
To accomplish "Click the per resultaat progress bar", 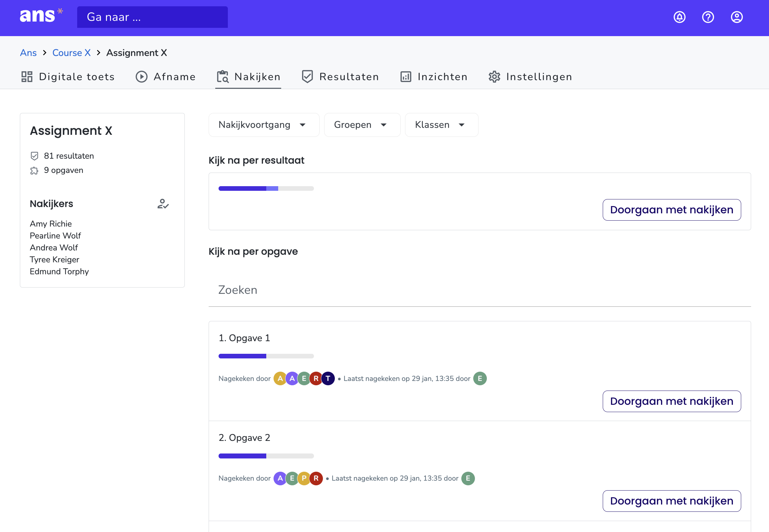I will click(x=266, y=188).
